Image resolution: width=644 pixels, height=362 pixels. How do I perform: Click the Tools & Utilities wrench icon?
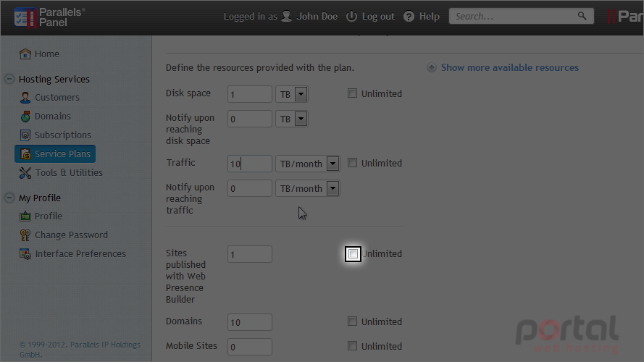point(25,173)
